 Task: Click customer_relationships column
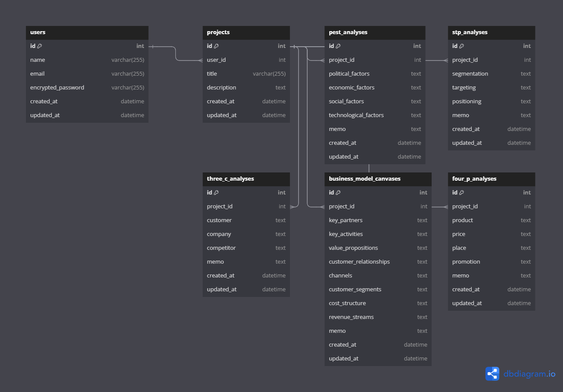[378, 261]
